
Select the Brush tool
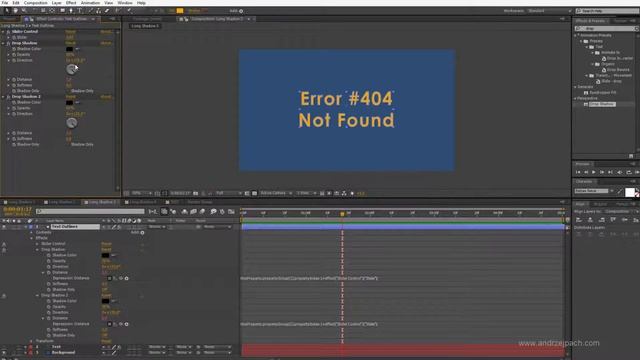click(91, 11)
